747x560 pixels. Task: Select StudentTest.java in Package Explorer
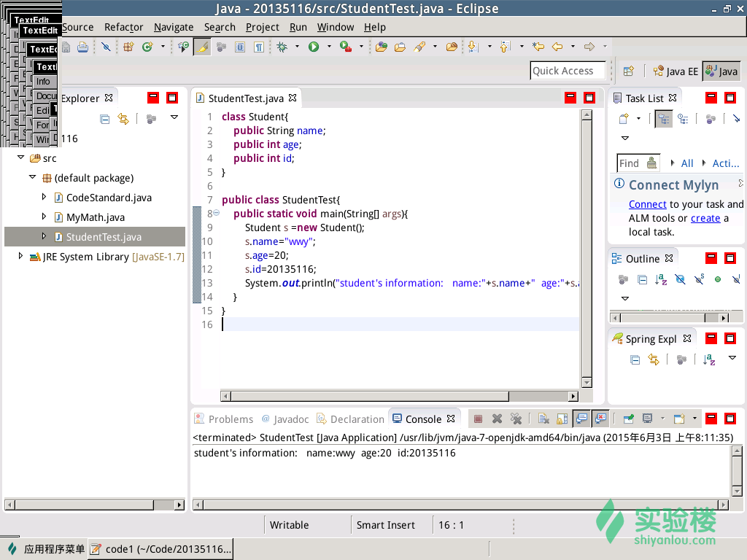[95, 237]
